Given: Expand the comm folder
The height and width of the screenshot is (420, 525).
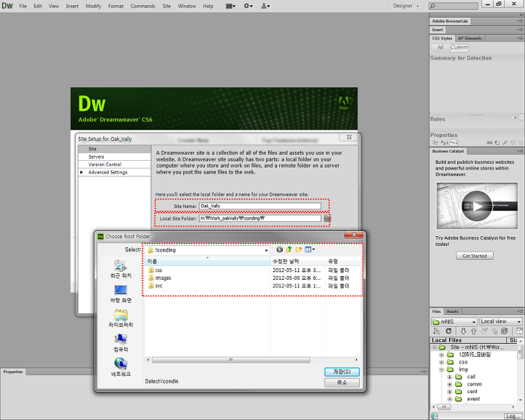Looking at the screenshot, I should [449, 384].
